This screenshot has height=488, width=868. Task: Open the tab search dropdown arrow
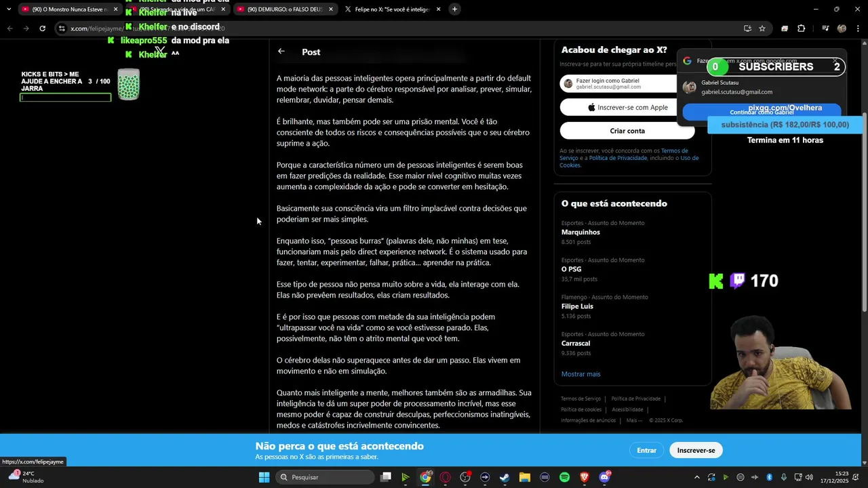click(x=9, y=9)
